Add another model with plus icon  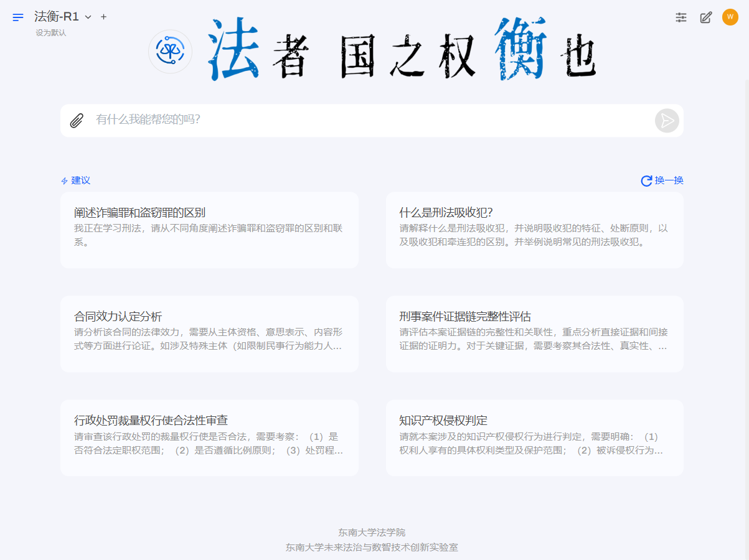coord(103,17)
